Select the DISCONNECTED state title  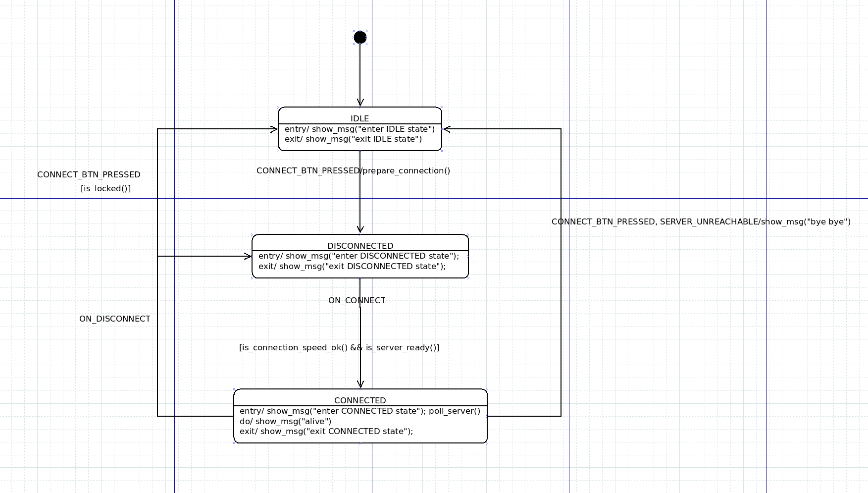[x=360, y=246]
